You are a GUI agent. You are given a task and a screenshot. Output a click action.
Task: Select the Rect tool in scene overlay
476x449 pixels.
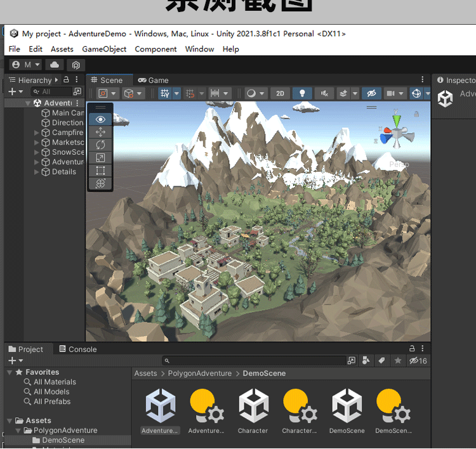(x=100, y=171)
